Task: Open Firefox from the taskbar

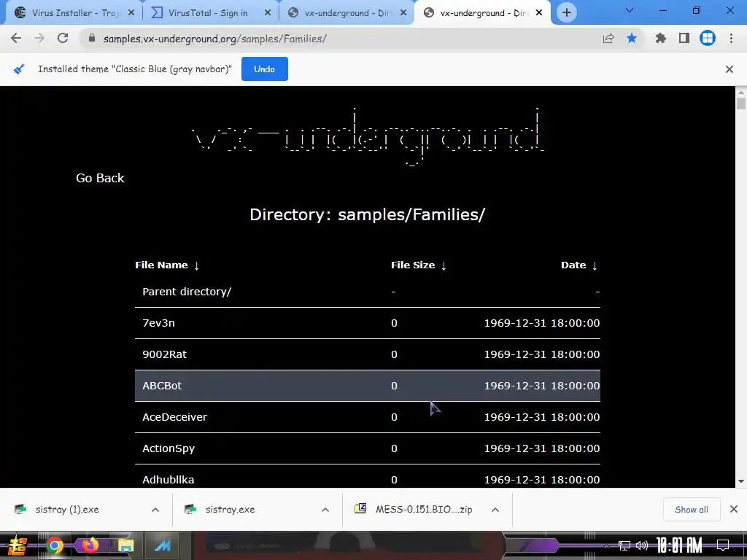Action: 90,545
